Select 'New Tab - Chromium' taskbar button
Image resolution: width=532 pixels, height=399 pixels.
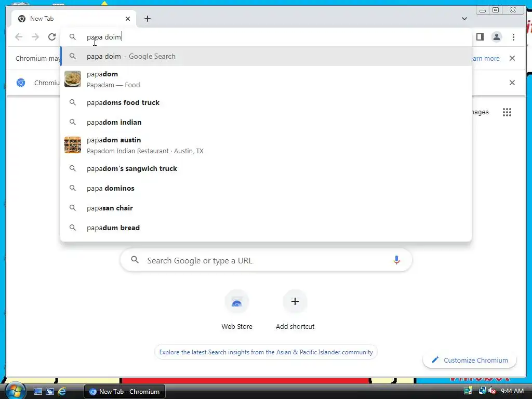pyautogui.click(x=125, y=392)
